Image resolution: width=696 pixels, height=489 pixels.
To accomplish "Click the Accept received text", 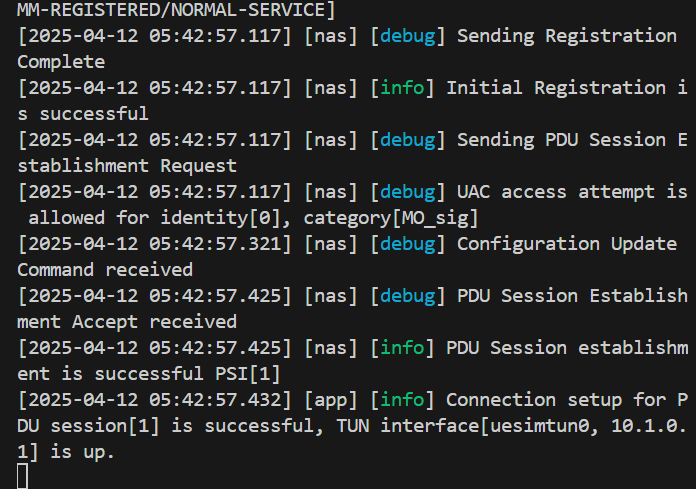I will pos(154,322).
